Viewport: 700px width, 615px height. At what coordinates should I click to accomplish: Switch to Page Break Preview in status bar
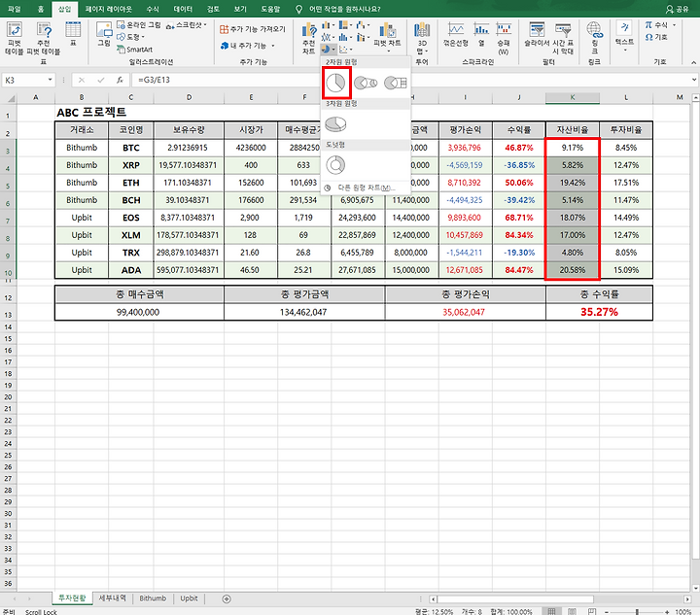[592, 611]
